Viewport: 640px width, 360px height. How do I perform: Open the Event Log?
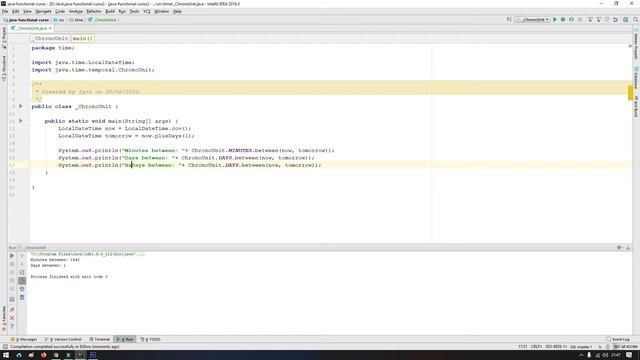tap(618, 339)
